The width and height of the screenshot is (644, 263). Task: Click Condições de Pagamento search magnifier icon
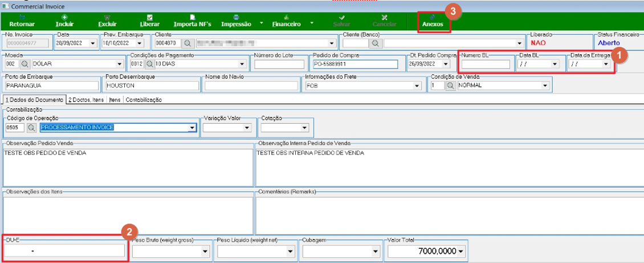[x=150, y=64]
